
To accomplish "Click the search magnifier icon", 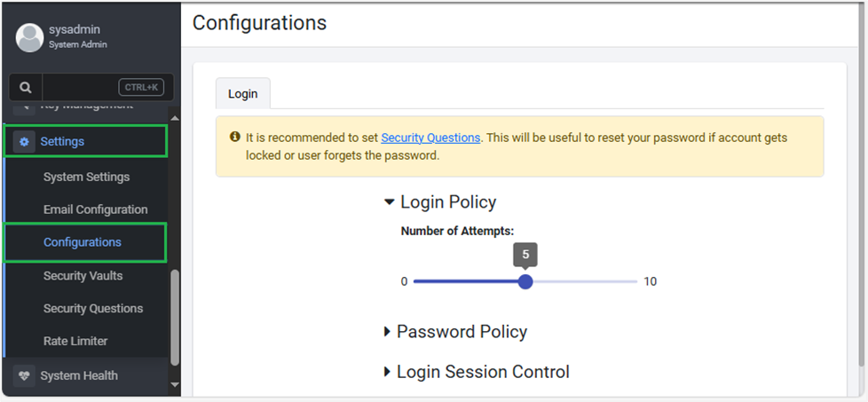I will pyautogui.click(x=26, y=88).
